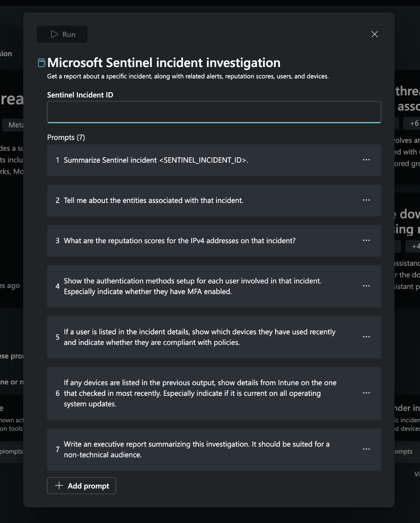Click the Run button
420x523 pixels.
pos(62,34)
